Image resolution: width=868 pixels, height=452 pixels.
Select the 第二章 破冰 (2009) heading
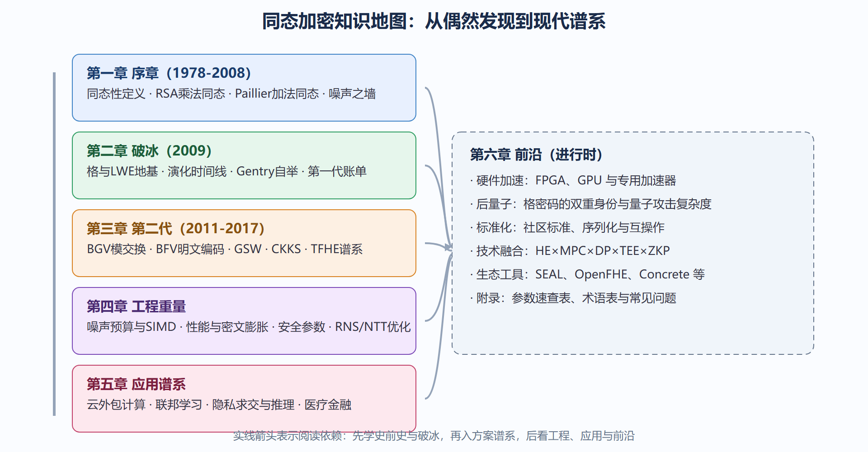coord(149,151)
